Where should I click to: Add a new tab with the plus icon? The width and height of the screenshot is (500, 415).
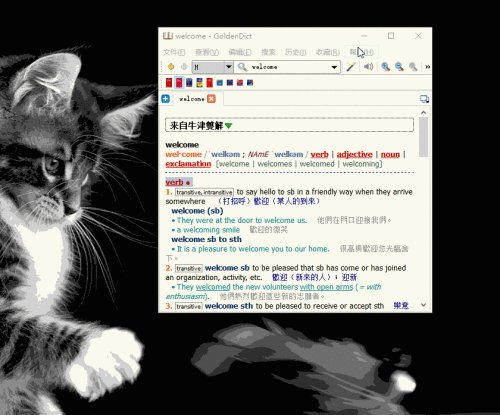click(165, 99)
